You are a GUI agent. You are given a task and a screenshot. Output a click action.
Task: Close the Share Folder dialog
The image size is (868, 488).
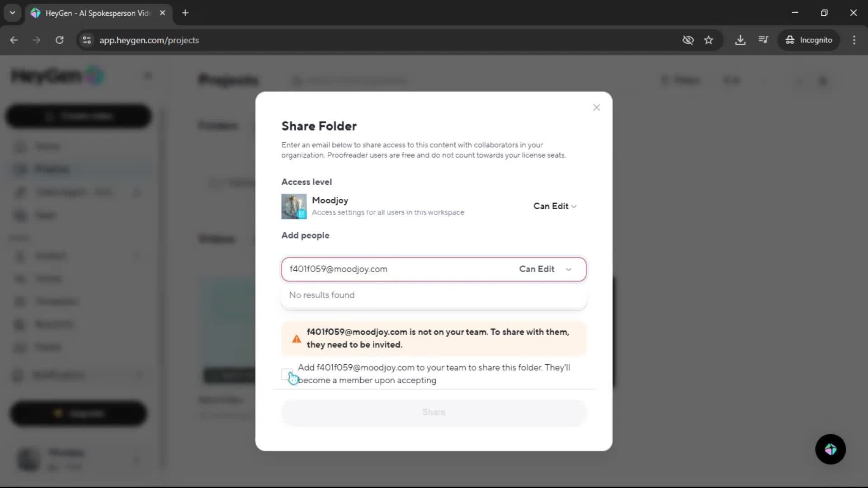point(596,108)
